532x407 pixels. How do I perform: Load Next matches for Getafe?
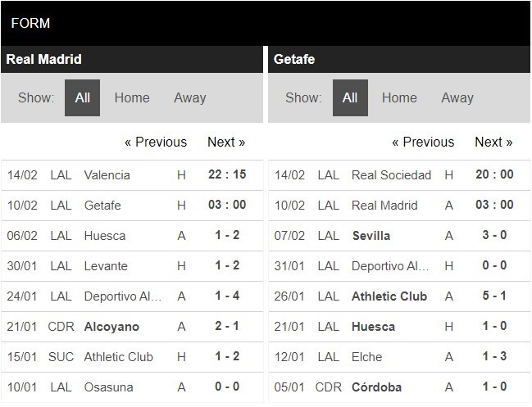coord(493,142)
